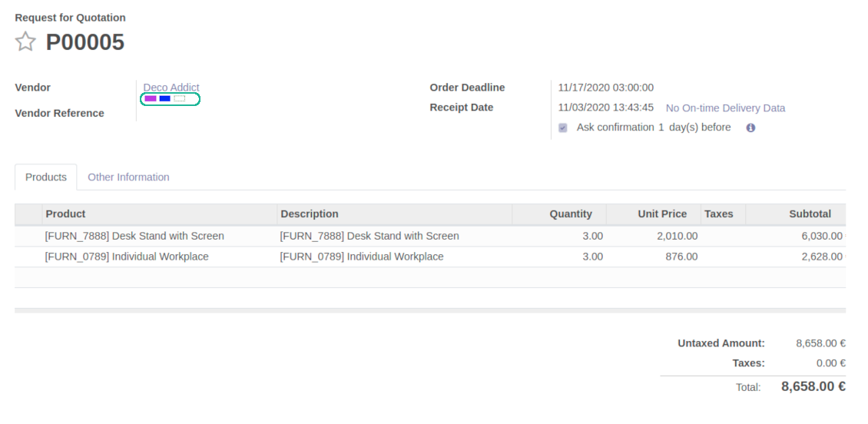Open the Deco Addict vendor link
868x424 pixels.
(x=171, y=88)
